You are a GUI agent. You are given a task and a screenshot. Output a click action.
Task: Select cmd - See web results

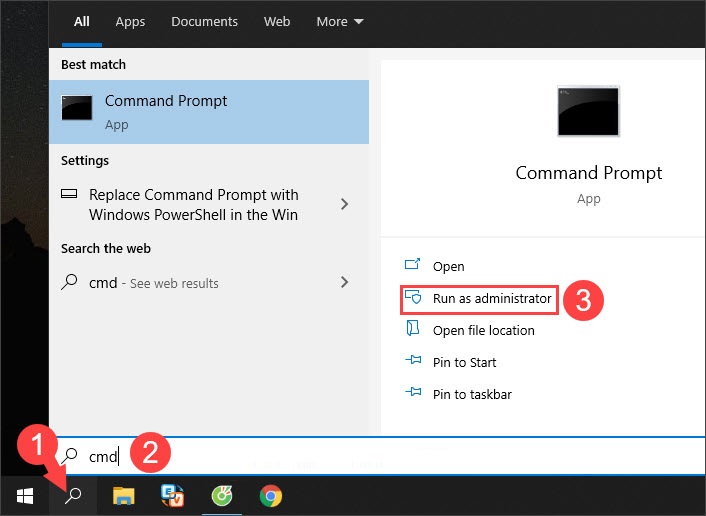tap(209, 282)
